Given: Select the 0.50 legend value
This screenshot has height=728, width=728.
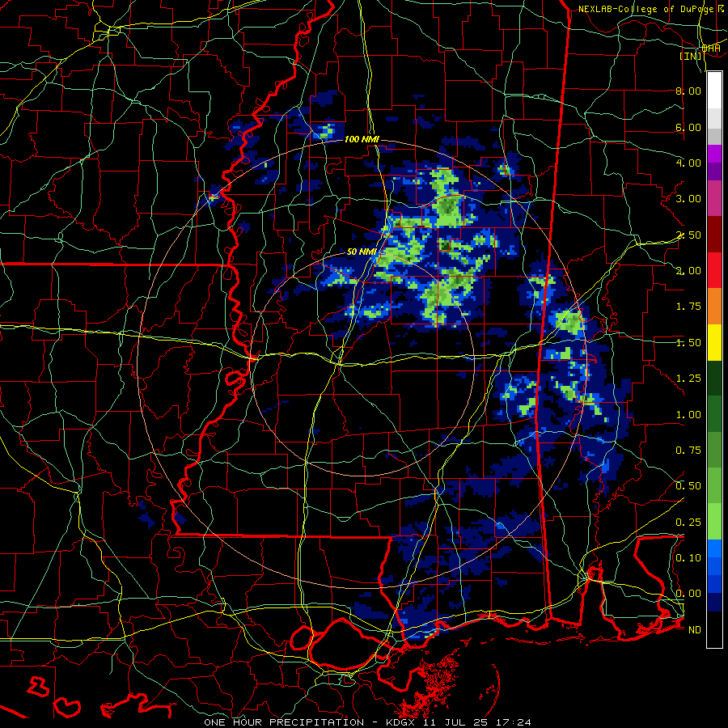Looking at the screenshot, I should tap(688, 486).
